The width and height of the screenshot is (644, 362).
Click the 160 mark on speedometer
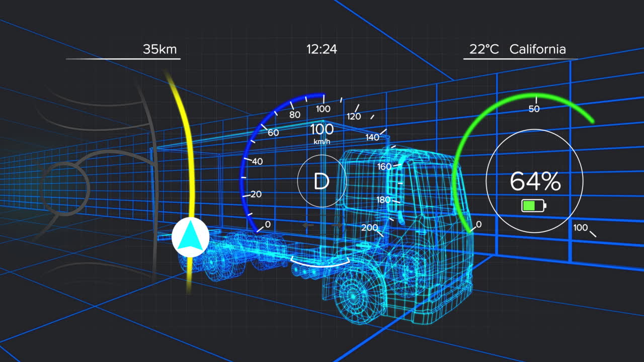click(x=384, y=166)
